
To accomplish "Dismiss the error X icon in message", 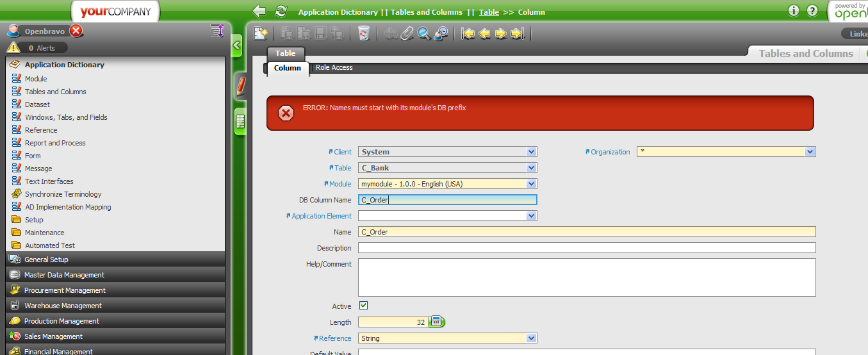I will pos(286,113).
